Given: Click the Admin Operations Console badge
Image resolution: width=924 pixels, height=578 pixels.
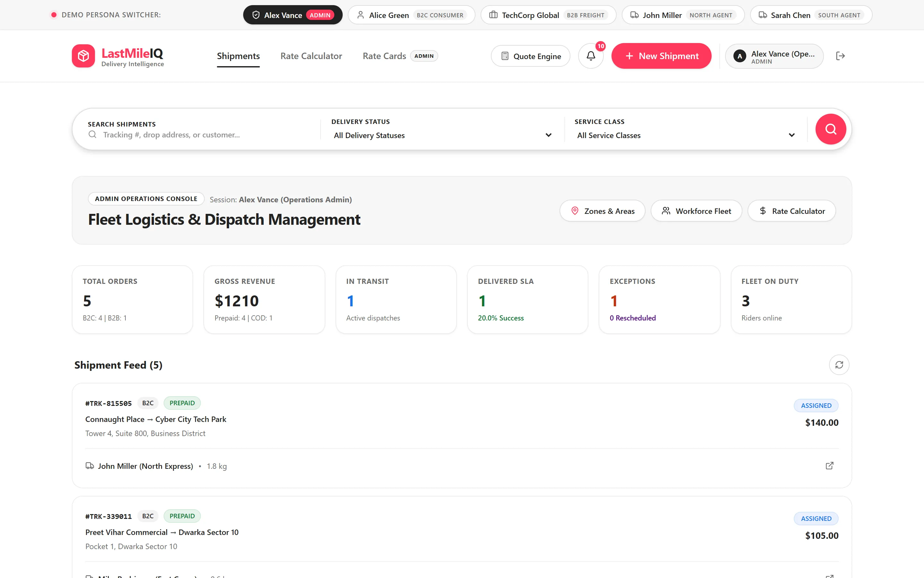Looking at the screenshot, I should click(x=146, y=199).
